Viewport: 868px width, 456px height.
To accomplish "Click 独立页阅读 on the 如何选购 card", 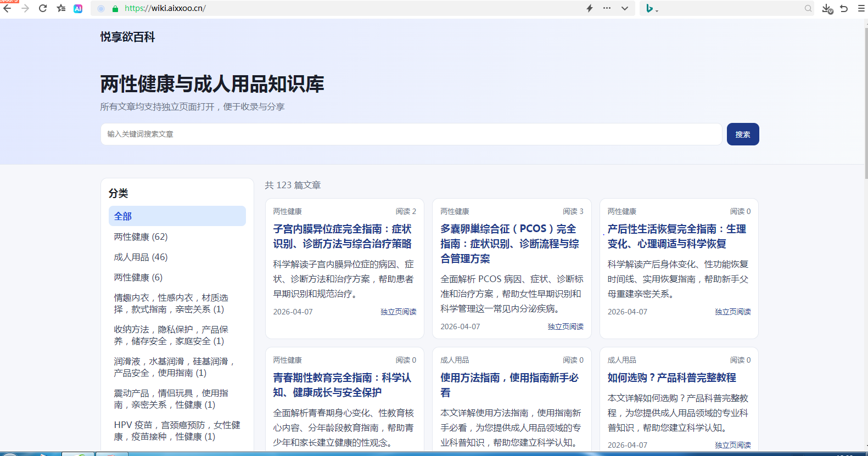I will pos(733,445).
